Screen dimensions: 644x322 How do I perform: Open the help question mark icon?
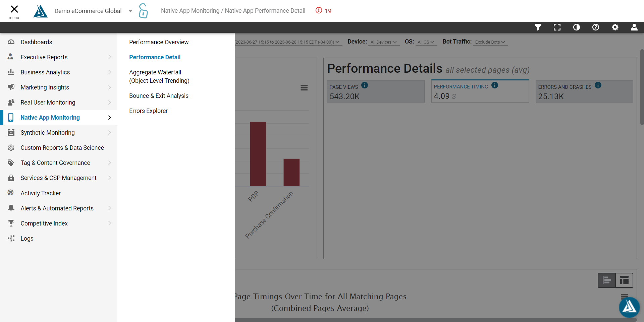pyautogui.click(x=596, y=27)
